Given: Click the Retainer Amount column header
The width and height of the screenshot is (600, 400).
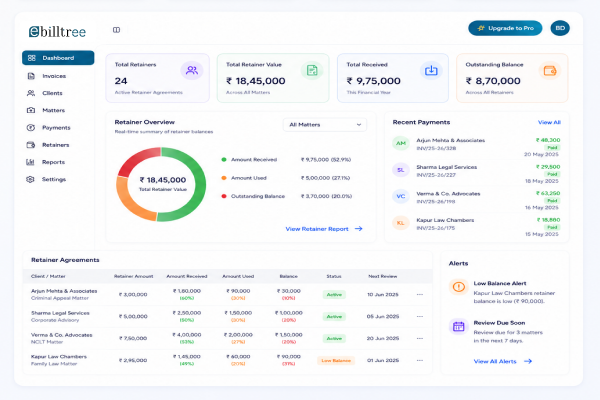Looking at the screenshot, I should (x=134, y=276).
